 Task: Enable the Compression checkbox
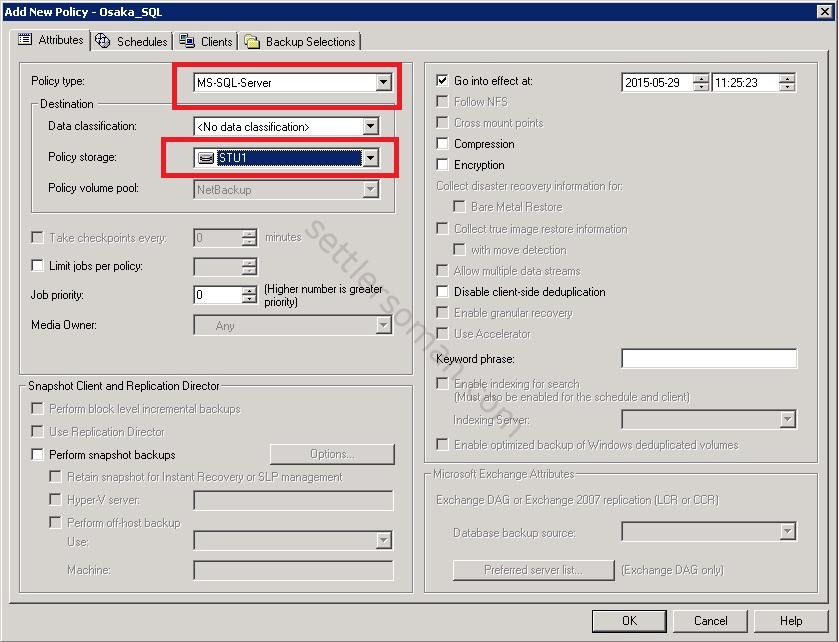click(443, 144)
